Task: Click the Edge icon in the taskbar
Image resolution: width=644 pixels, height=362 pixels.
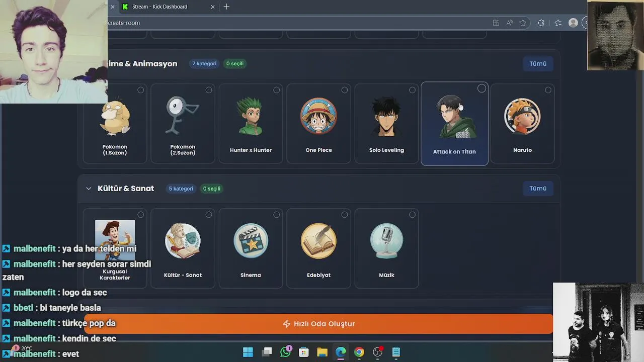Action: (x=341, y=352)
